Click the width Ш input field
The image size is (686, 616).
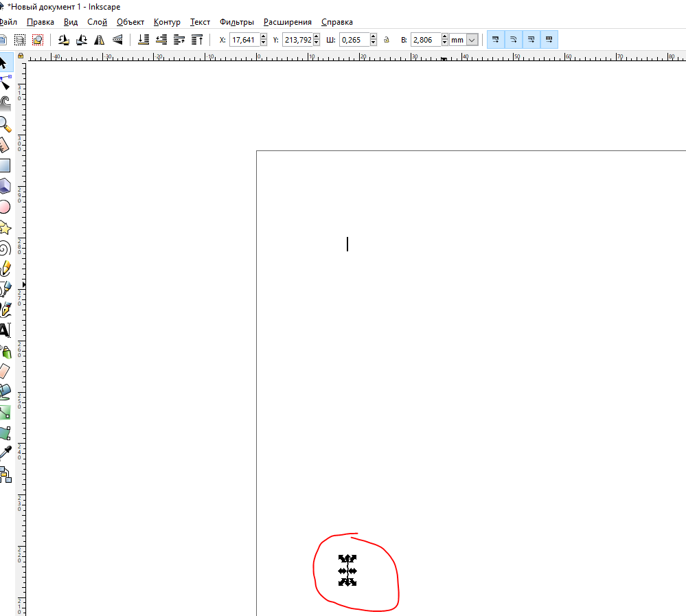(354, 40)
